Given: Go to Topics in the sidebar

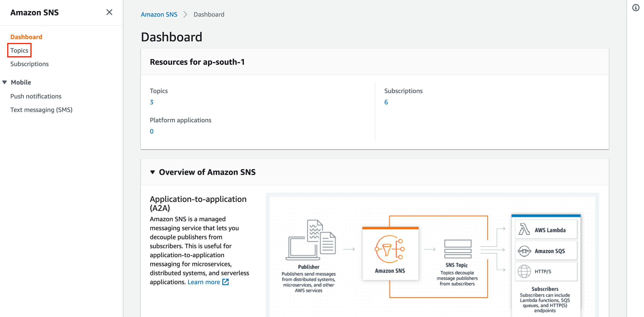Looking at the screenshot, I should point(19,50).
